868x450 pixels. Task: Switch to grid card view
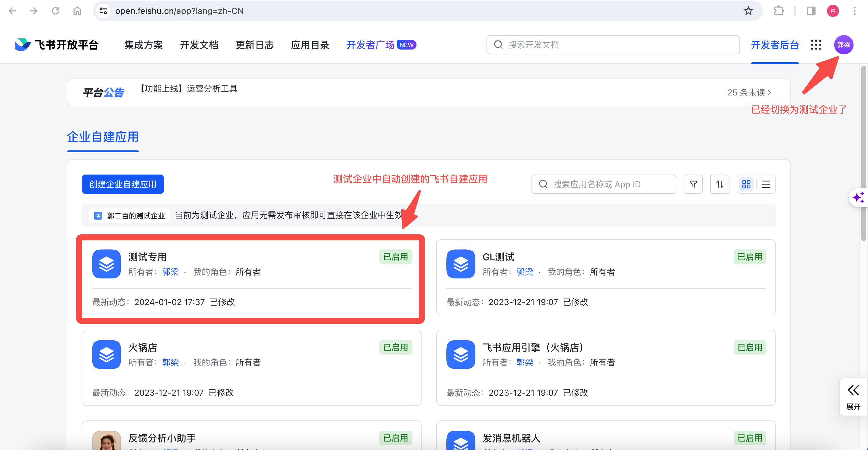tap(746, 184)
